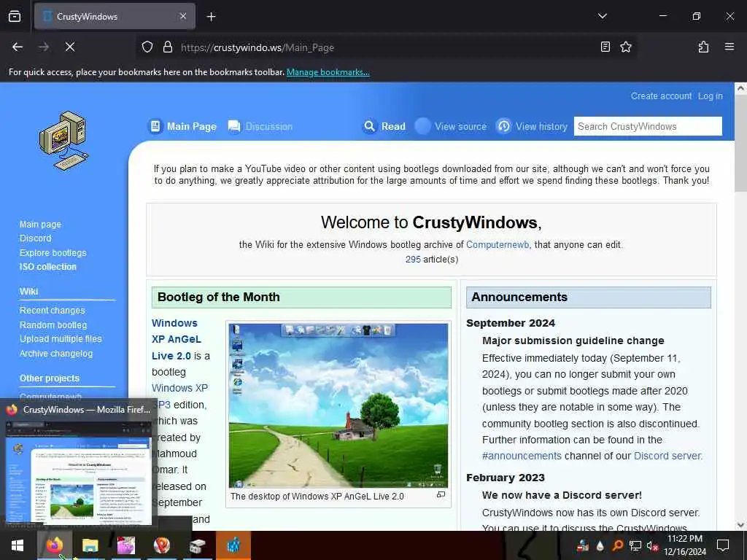Open the blue cubes app on orange taskbar button
The height and width of the screenshot is (560, 747).
233,545
